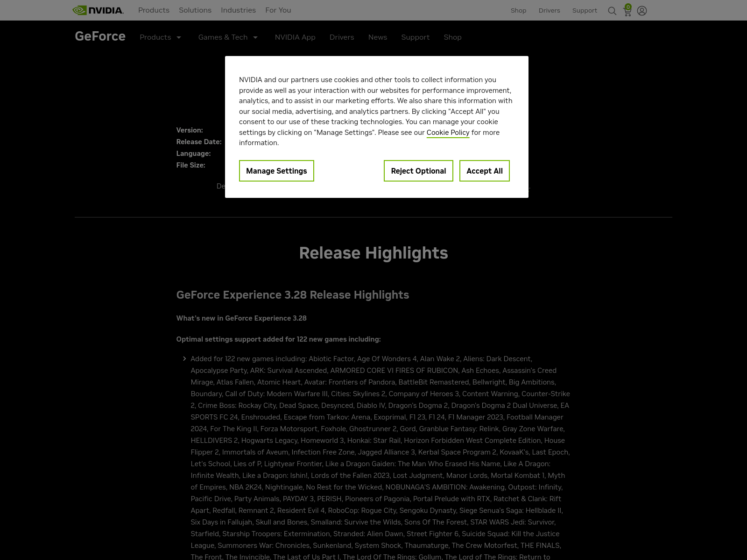Viewport: 747px width, 560px height.
Task: Open Products in top NVIDIA bar
Action: pyautogui.click(x=154, y=10)
